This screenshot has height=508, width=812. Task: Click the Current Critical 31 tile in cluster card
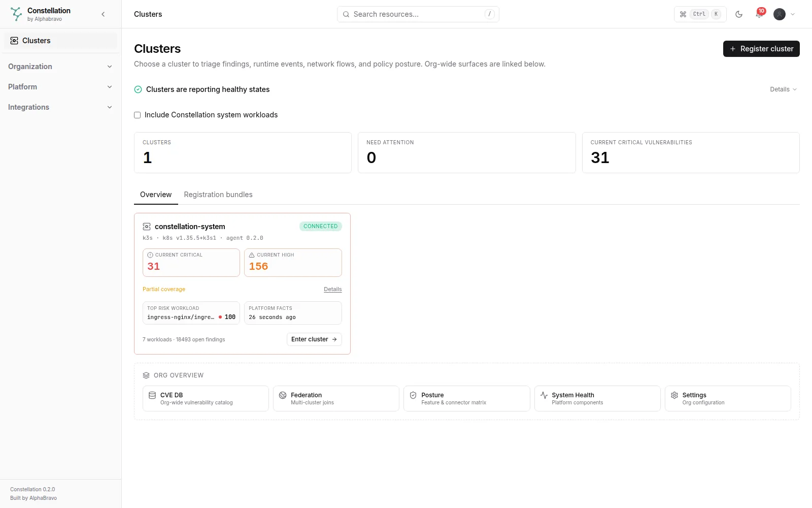point(191,263)
